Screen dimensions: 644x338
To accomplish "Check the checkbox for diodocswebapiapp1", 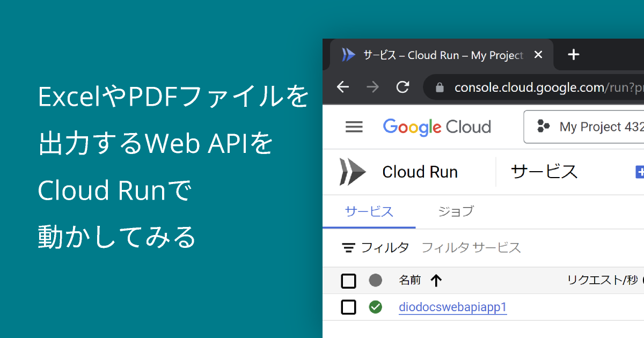I will pyautogui.click(x=348, y=307).
